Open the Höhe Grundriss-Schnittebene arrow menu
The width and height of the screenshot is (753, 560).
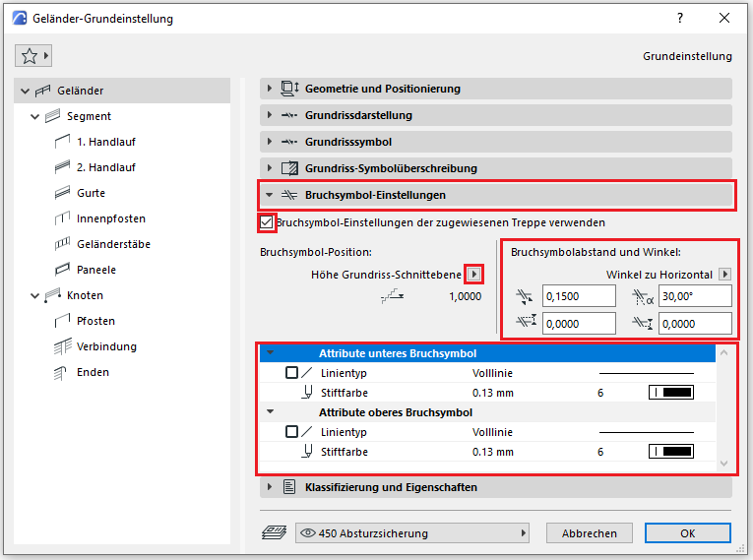point(473,274)
